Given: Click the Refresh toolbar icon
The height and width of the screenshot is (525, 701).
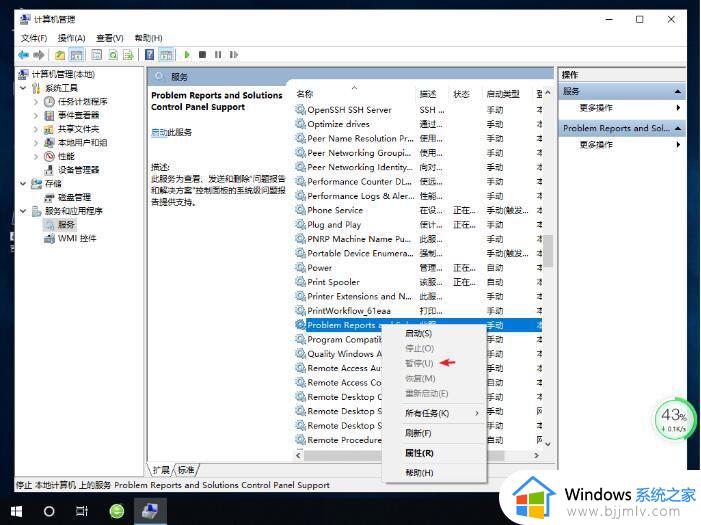Looking at the screenshot, I should point(113,55).
